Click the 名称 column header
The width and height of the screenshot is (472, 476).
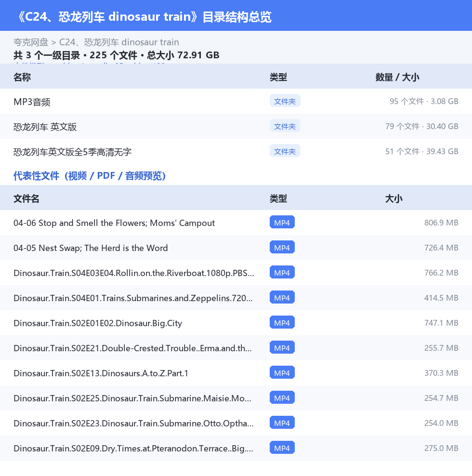tap(22, 77)
